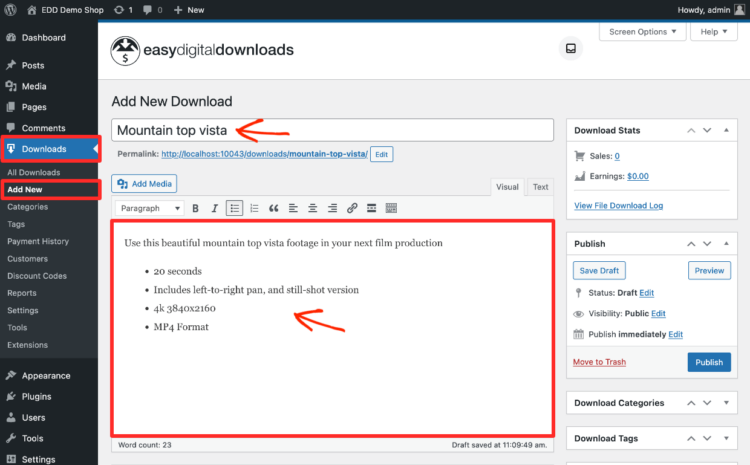Open the View File Download Log link
Image resolution: width=750 pixels, height=465 pixels.
pyautogui.click(x=617, y=205)
